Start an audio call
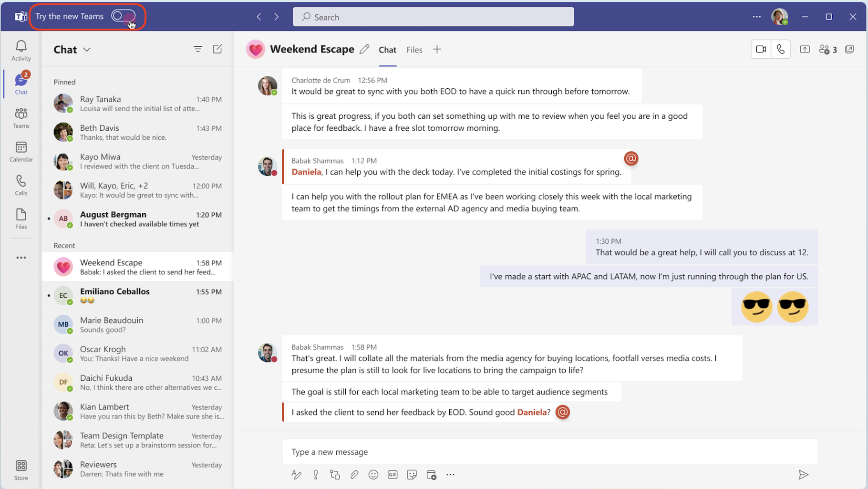This screenshot has width=868, height=489. tap(781, 49)
